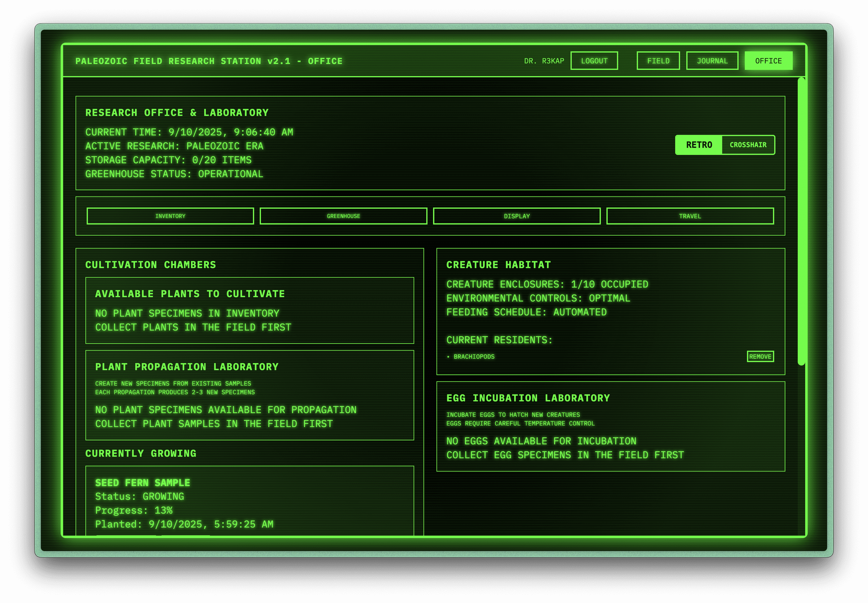Screen dimensions: 868x603
Task: Click the Cultivation Chambers heading
Action: [x=150, y=265]
